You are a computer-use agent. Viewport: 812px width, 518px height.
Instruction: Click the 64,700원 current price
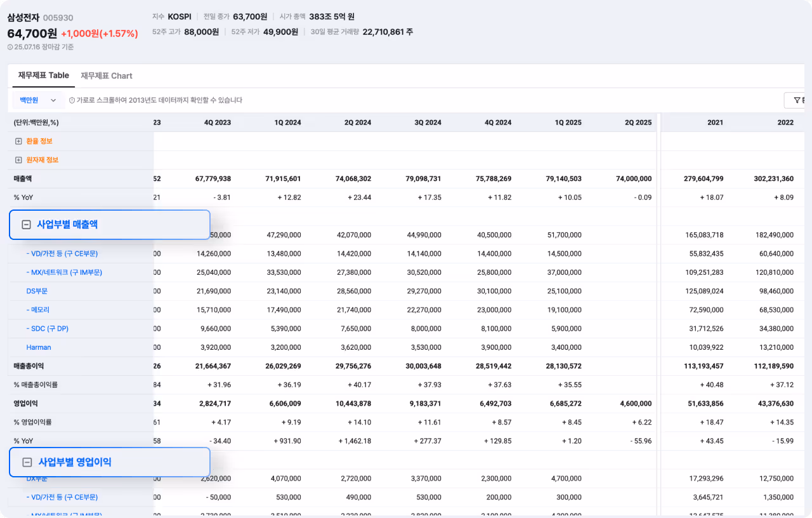tap(32, 34)
